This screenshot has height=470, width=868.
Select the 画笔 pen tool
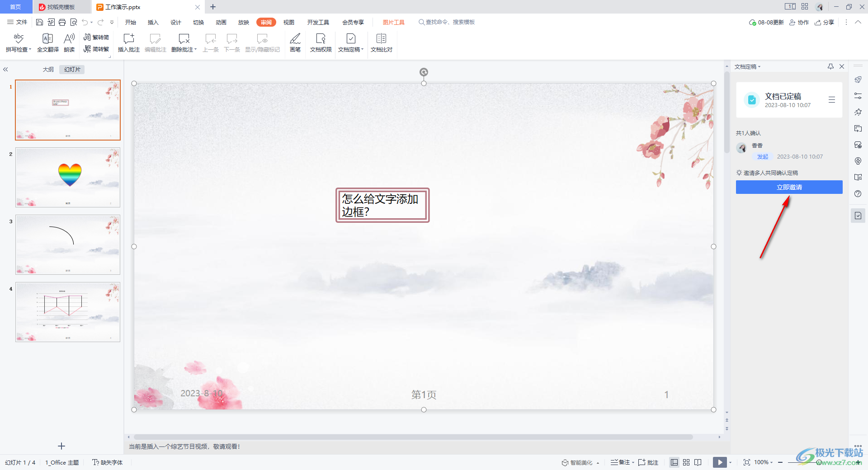click(295, 42)
